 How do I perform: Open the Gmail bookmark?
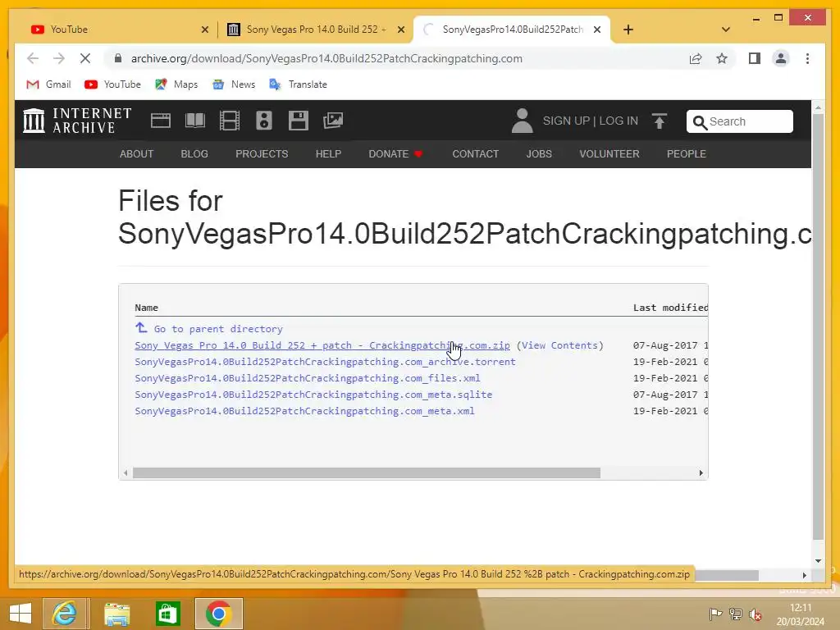pos(48,84)
